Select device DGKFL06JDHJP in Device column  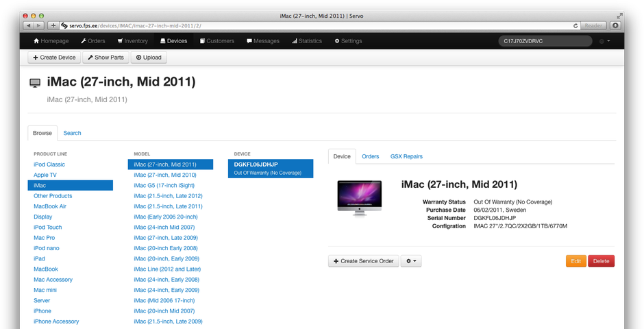(271, 169)
